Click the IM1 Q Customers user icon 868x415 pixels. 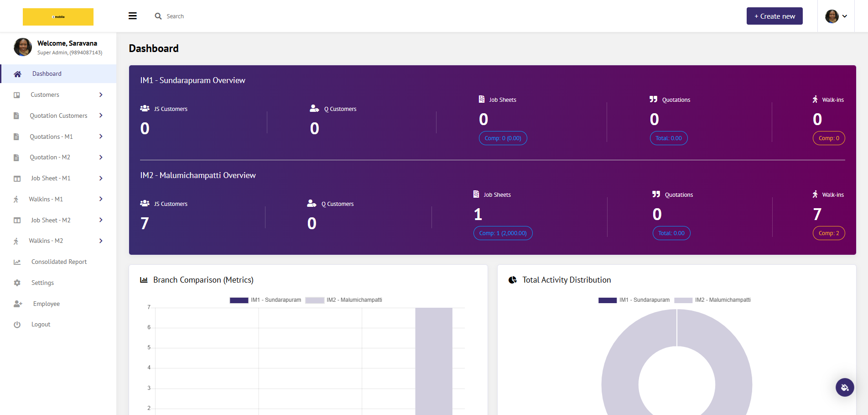tap(314, 108)
